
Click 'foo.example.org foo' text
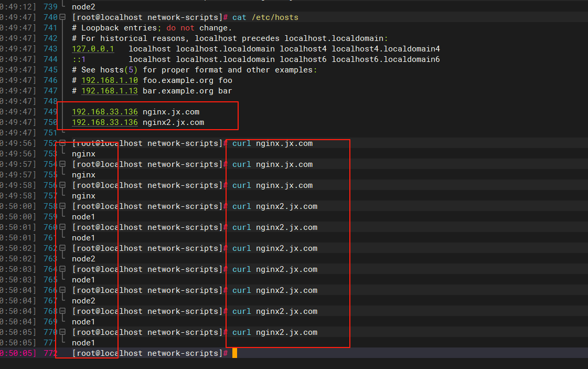(x=187, y=80)
